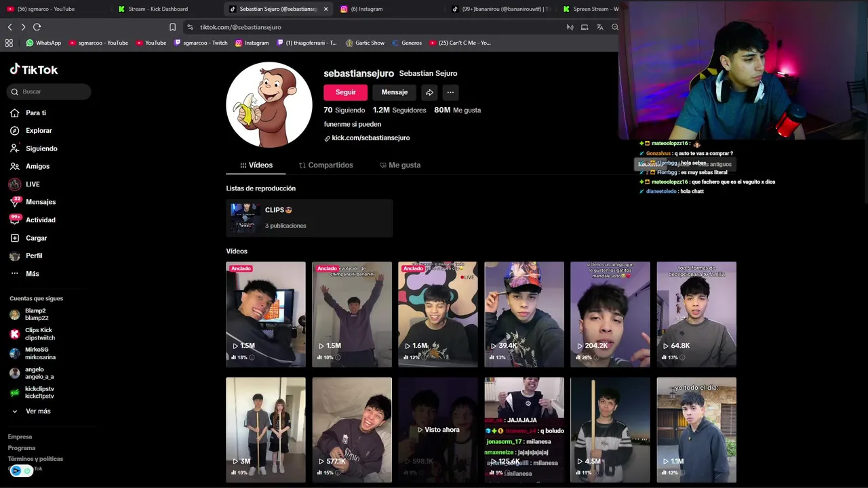The height and width of the screenshot is (488, 868).
Task: Open the Amigos section
Action: point(29,166)
